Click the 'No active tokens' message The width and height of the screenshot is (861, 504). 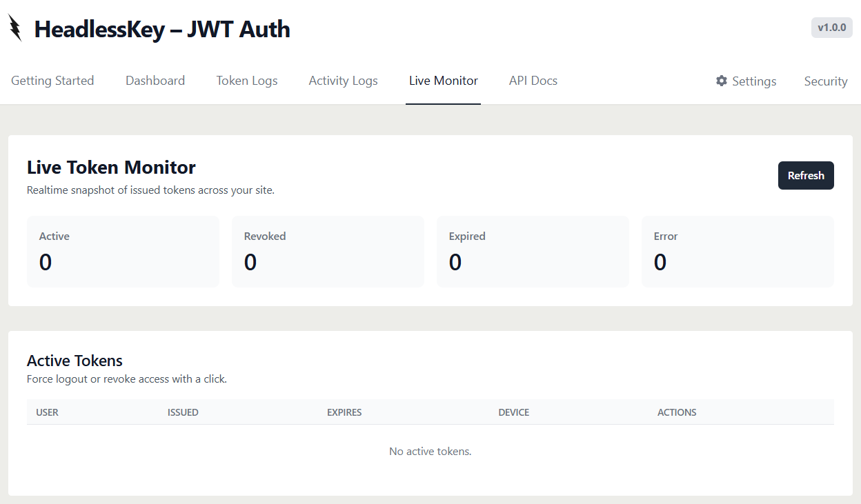pos(430,451)
